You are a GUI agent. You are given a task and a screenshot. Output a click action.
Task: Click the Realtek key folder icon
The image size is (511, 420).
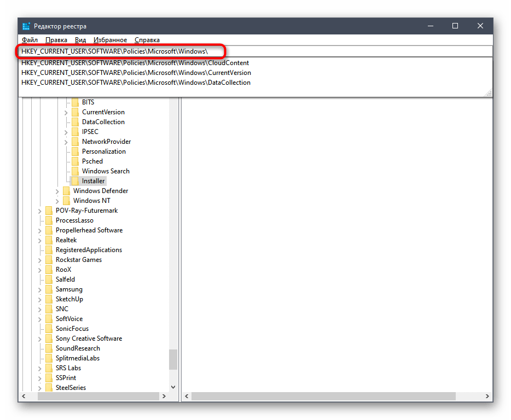(x=49, y=240)
